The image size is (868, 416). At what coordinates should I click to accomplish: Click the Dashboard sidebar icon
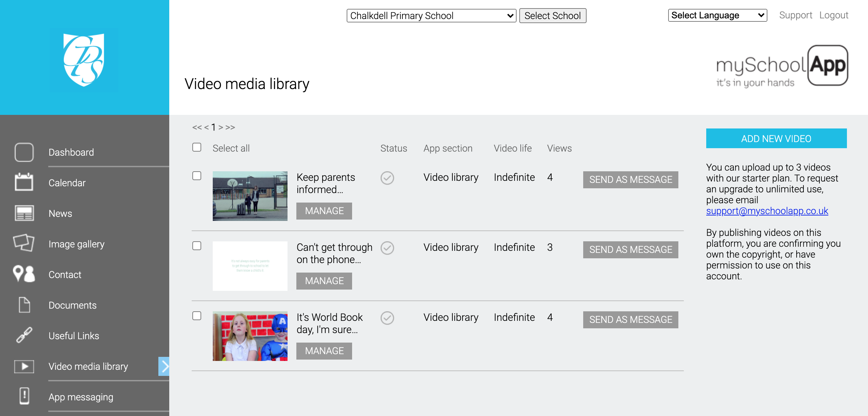(x=24, y=152)
